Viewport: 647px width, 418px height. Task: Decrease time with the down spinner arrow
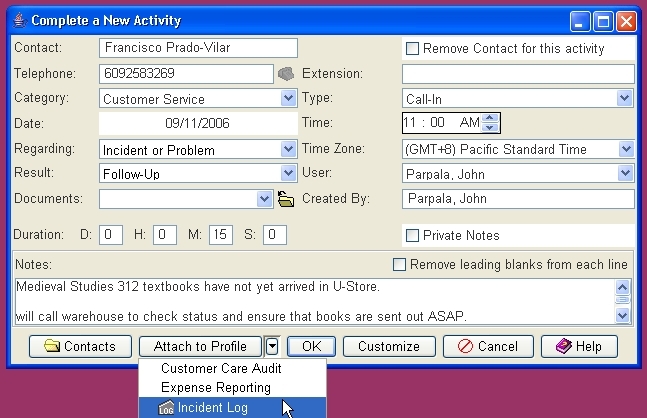pos(490,128)
